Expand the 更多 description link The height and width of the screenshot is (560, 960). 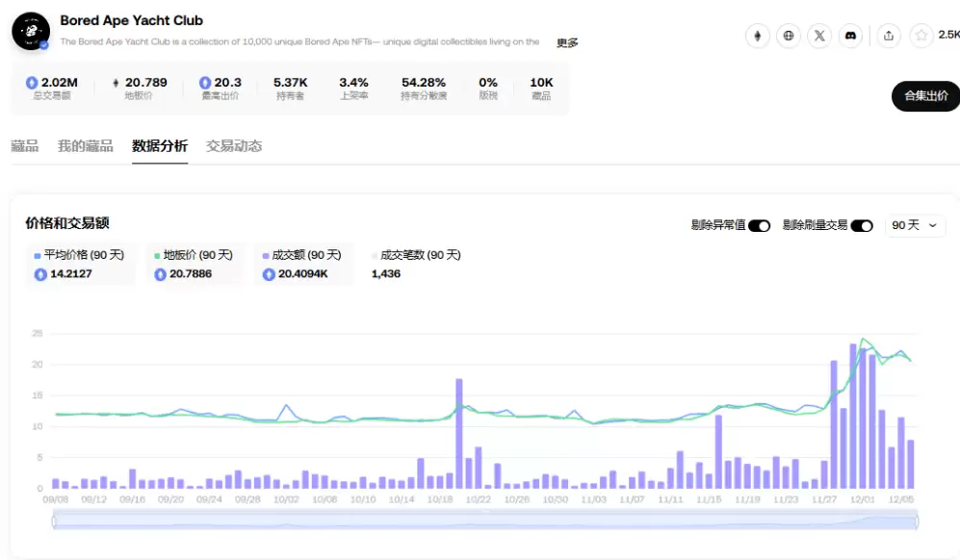tap(567, 42)
